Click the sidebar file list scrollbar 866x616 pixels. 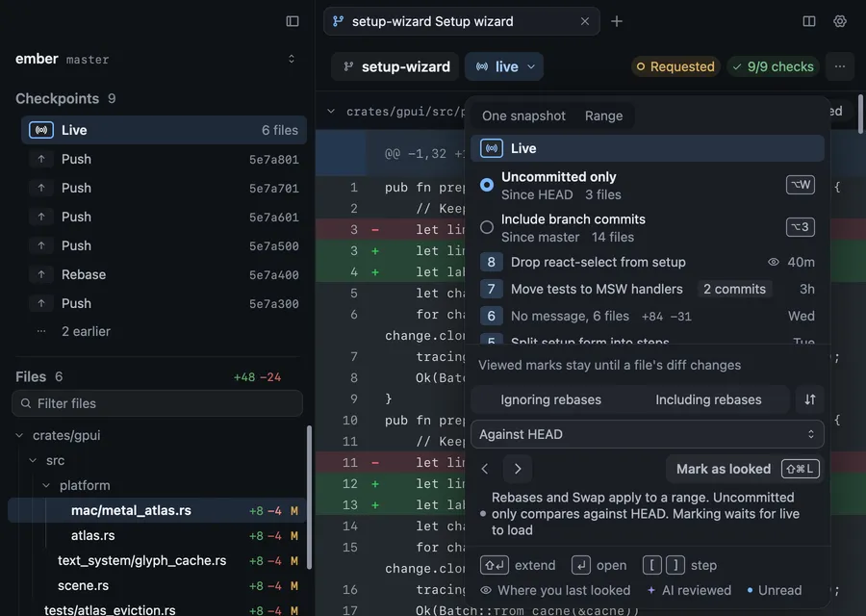pos(309,497)
